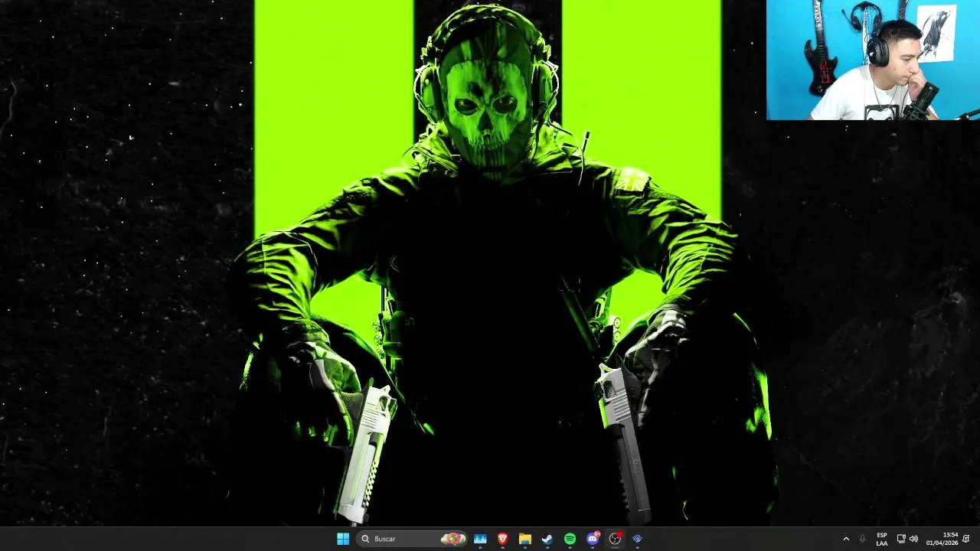This screenshot has width=980, height=551.
Task: Open Steam from the taskbar
Action: [547, 539]
